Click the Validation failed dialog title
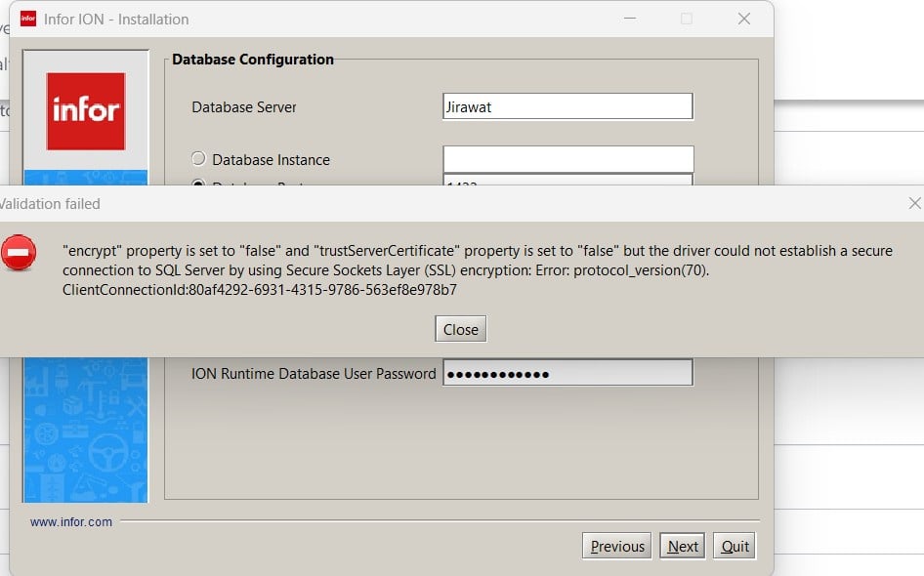Viewport: 924px width, 576px height. [50, 204]
